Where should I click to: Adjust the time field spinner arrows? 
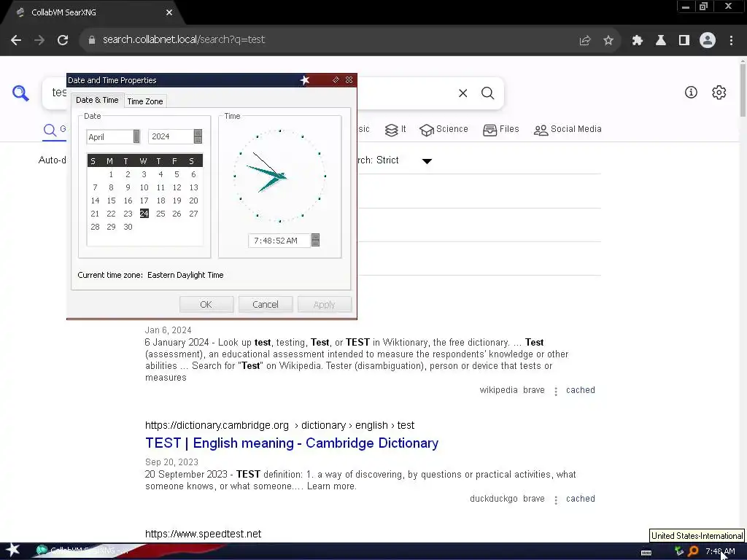click(x=315, y=240)
